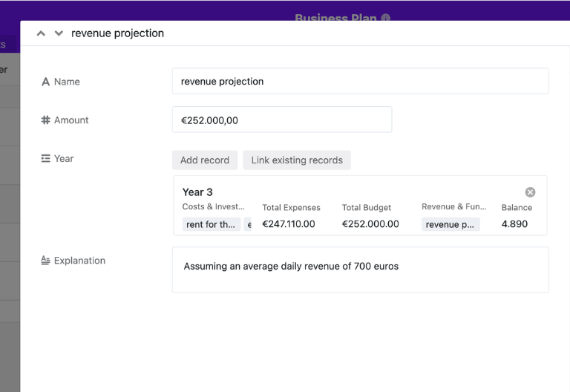Click the Costs & Invest... column label
Viewport: 570px width, 392px height.
click(x=214, y=206)
